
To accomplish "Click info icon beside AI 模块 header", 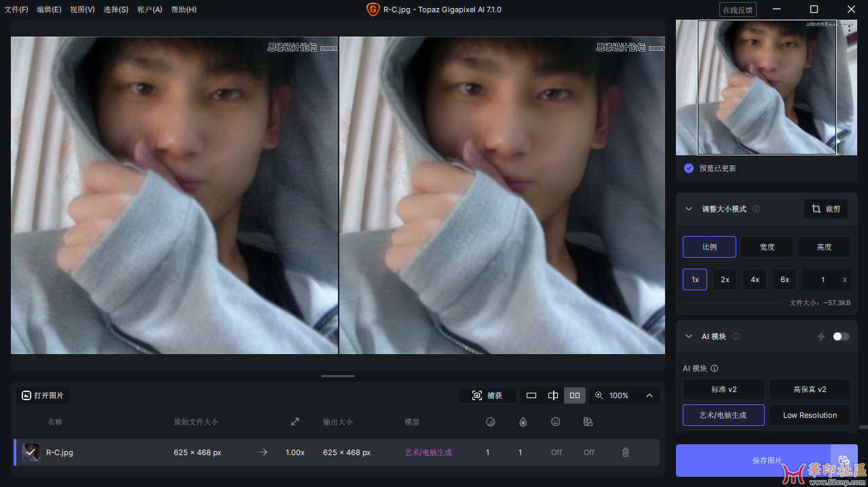I will [736, 336].
